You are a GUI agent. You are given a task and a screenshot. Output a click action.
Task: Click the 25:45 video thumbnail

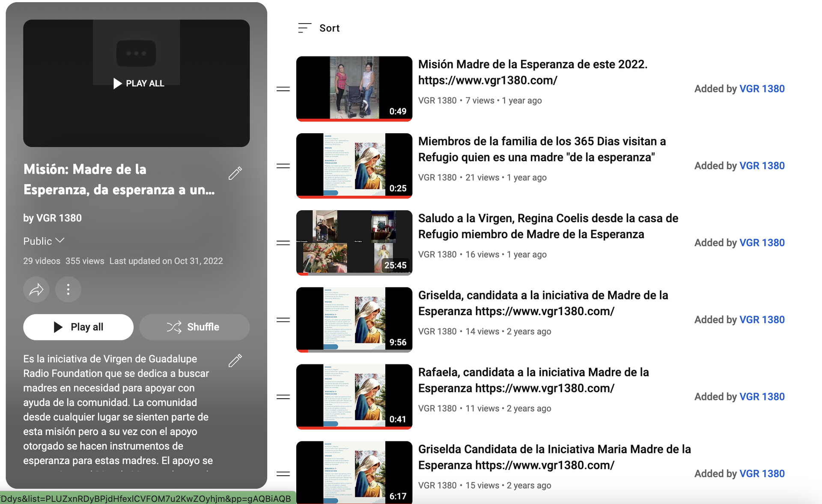tap(354, 243)
